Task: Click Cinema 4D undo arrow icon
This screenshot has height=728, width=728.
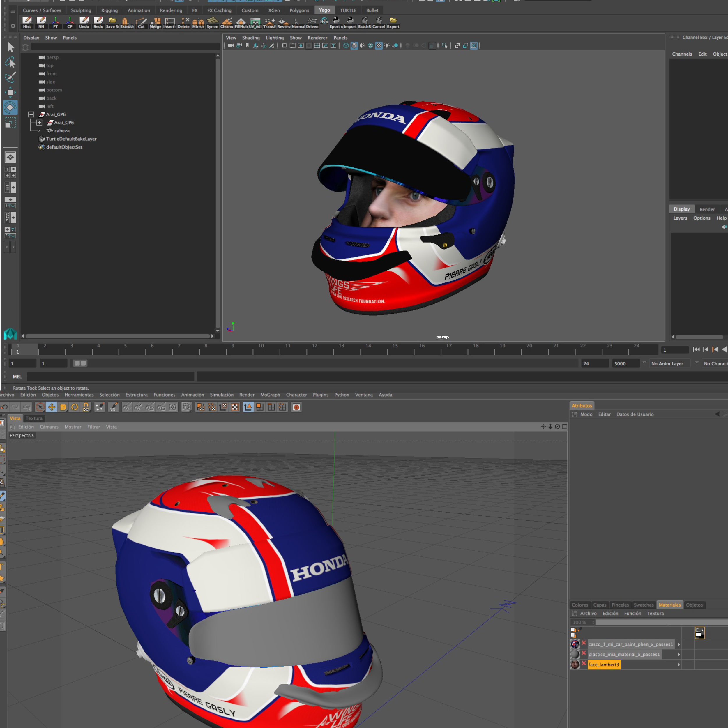Action: [x=4, y=407]
